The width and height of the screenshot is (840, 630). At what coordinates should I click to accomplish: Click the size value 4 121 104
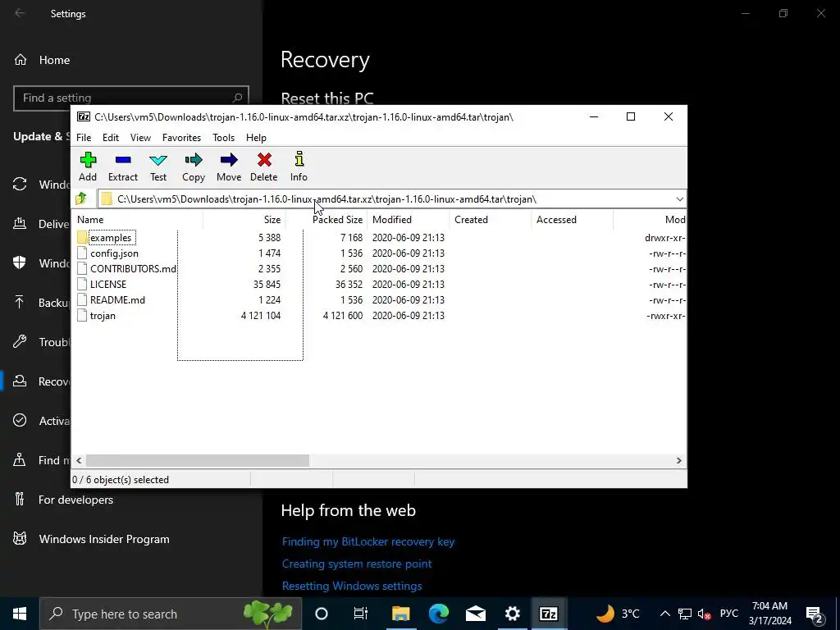(261, 316)
